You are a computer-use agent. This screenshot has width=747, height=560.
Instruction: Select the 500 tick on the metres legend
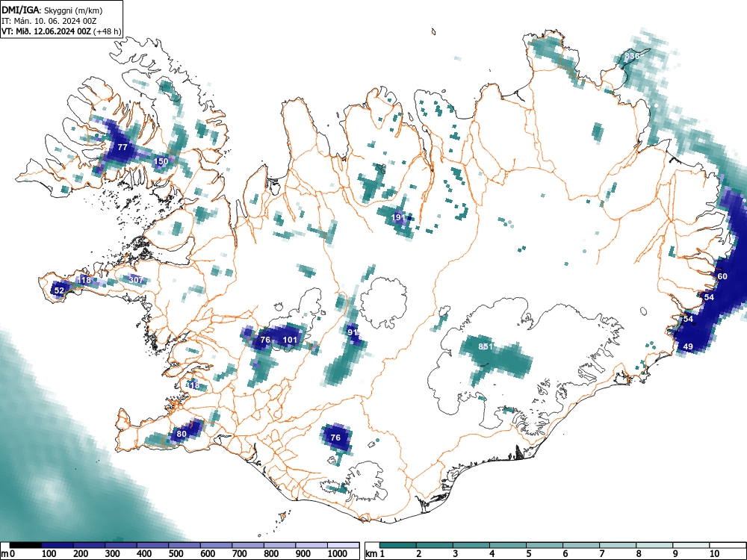176,554
